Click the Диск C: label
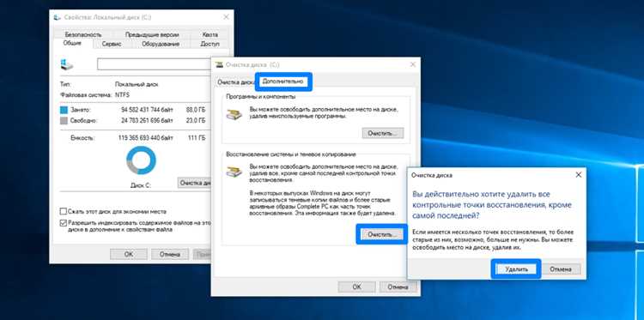The width and height of the screenshot is (644, 320). (141, 185)
